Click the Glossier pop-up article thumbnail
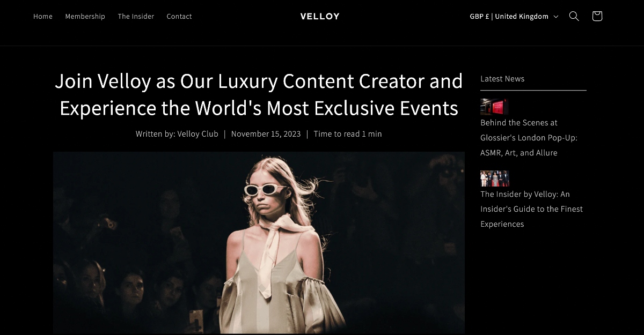Viewport: 644px width, 335px height. 494,107
